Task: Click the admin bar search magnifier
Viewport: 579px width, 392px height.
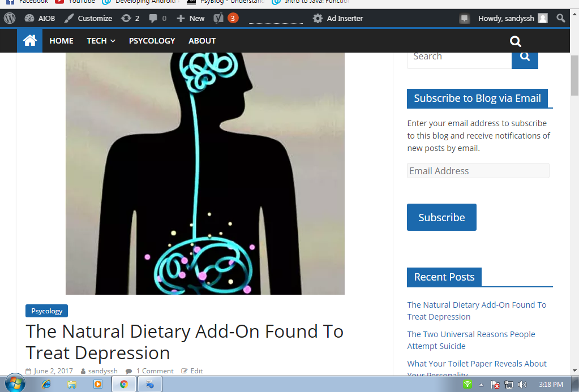Action: coord(560,18)
